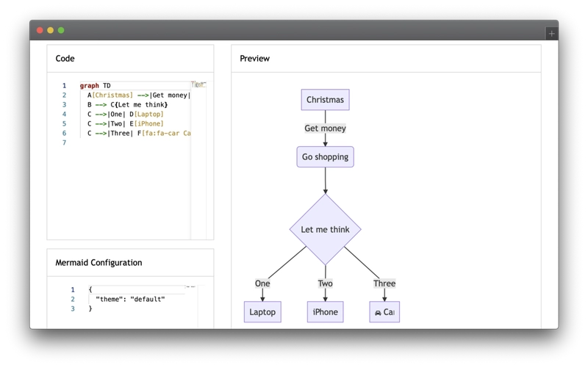The image size is (588, 368).
Task: Click config line '"theme": "default"'
Action: (130, 299)
